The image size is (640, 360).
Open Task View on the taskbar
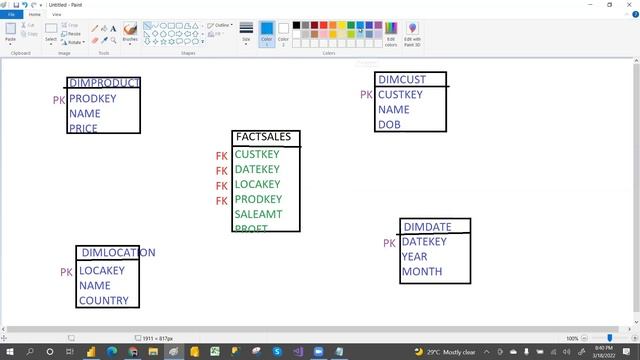pos(70,351)
